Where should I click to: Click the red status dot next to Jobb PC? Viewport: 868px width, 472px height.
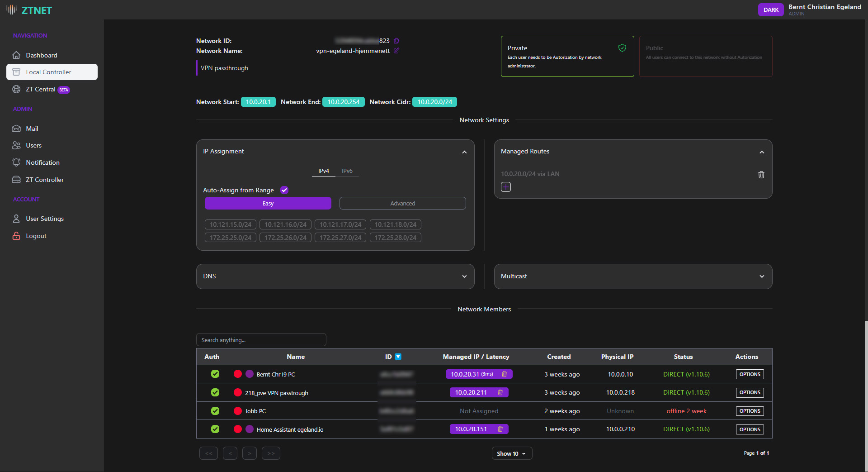[x=238, y=411]
